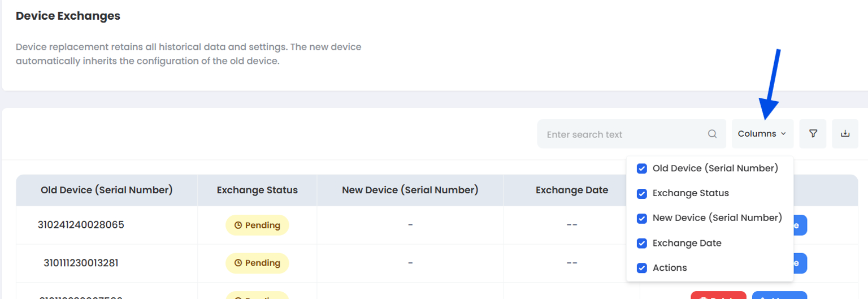
Task: Click the Exchange Status column header
Action: 257,190
